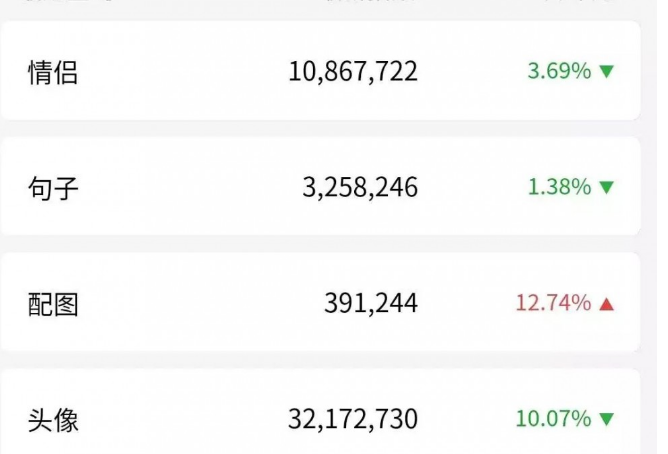Open the 情侣 keyword row
668x454 pixels.
coord(321,71)
